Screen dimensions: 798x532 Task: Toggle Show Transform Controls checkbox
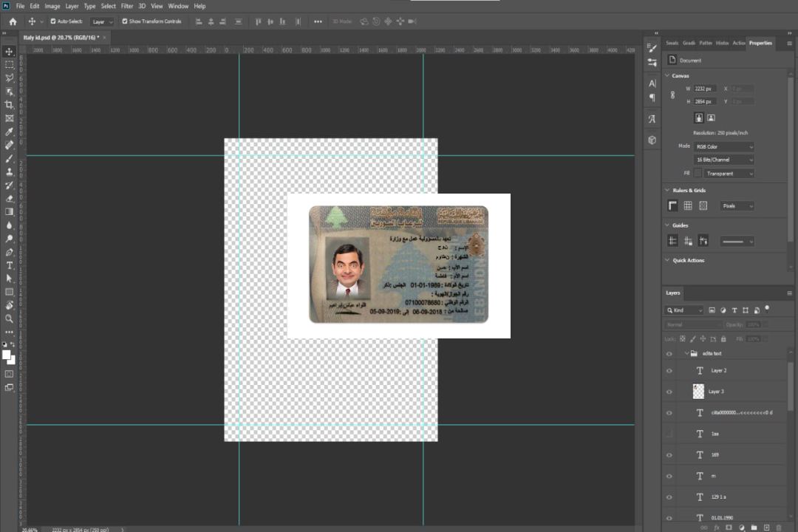click(124, 21)
